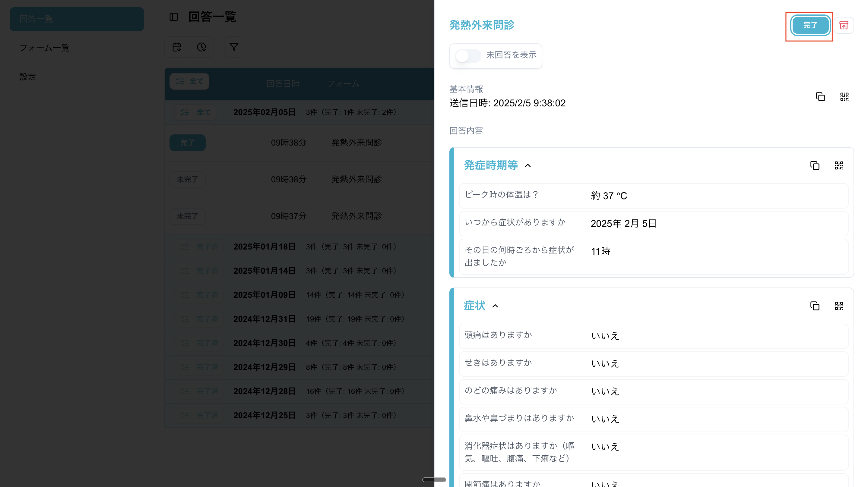Collapse the 発症時期等 section chevron
Screen dimensions: 868x487
528,166
